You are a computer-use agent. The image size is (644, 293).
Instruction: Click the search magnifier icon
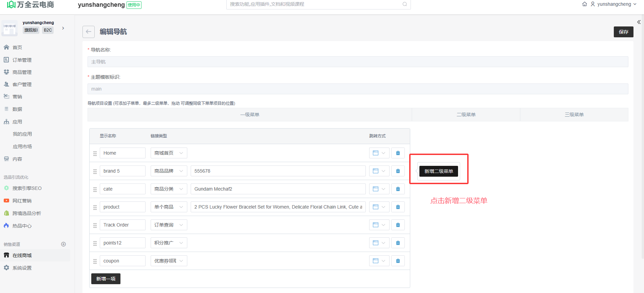(x=404, y=4)
